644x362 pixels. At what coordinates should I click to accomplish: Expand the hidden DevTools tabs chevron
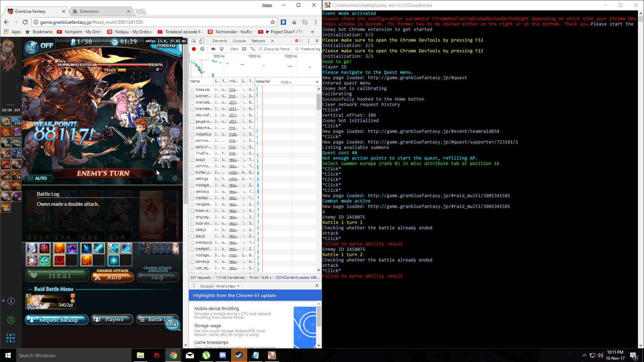(273, 41)
